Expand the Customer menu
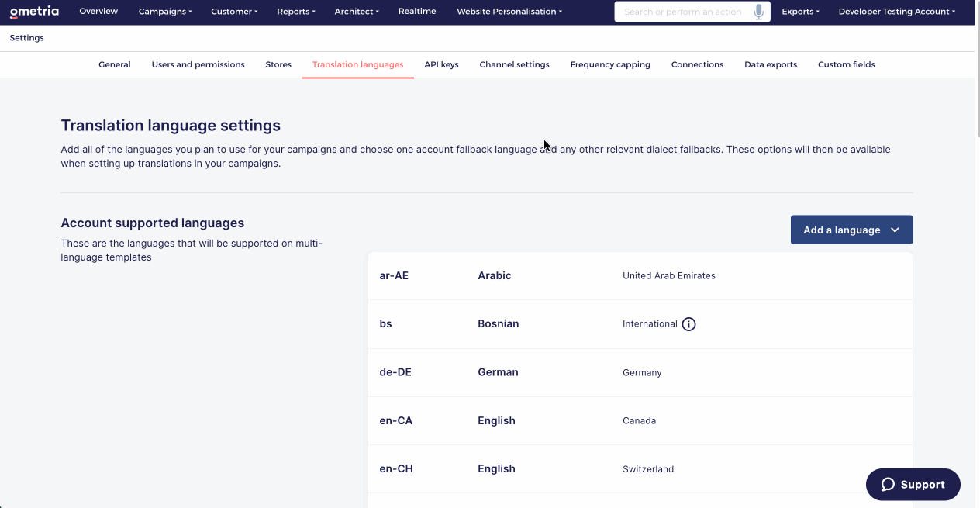Image resolution: width=980 pixels, height=508 pixels. 234,12
